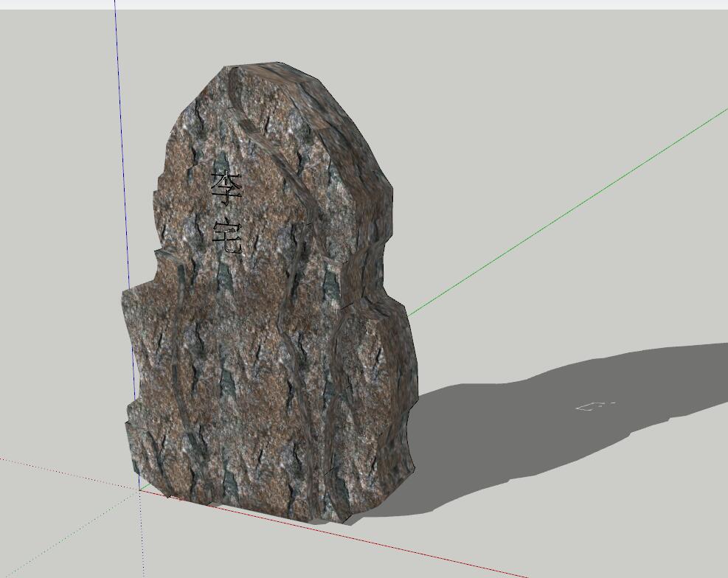Click the light strip above the viewport
The width and height of the screenshot is (728, 578).
[x=369, y=4]
